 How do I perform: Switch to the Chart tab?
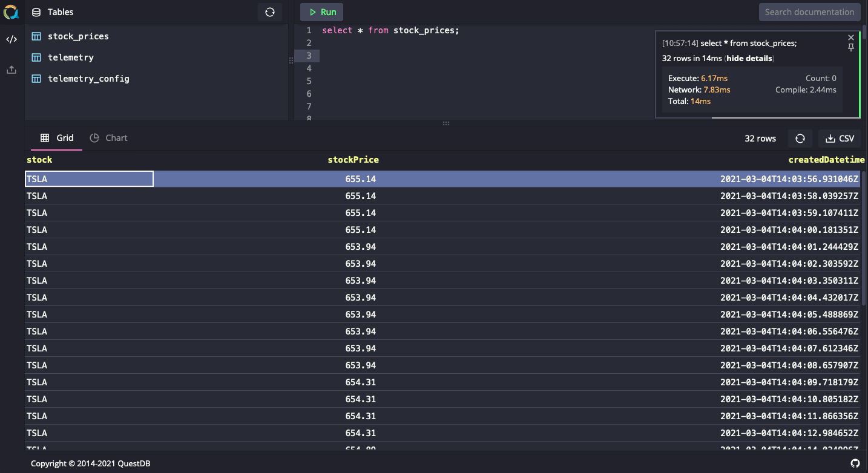[x=109, y=138]
